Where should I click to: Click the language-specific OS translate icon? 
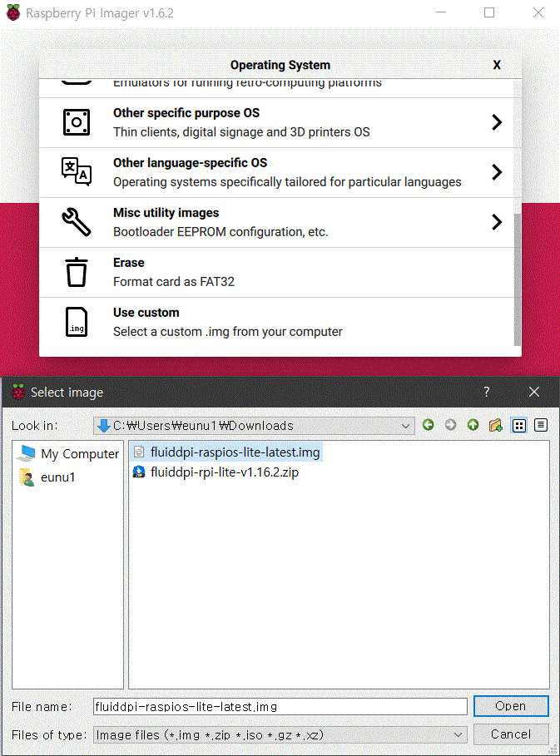point(77,172)
